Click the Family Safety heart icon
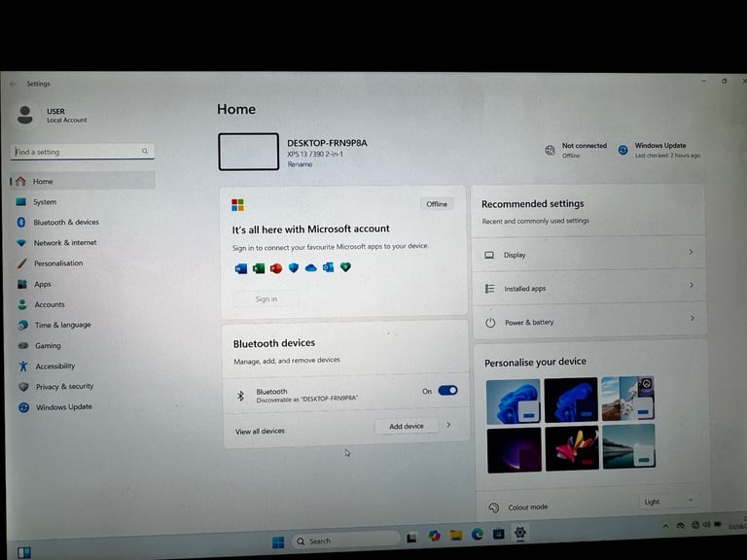 [345, 267]
